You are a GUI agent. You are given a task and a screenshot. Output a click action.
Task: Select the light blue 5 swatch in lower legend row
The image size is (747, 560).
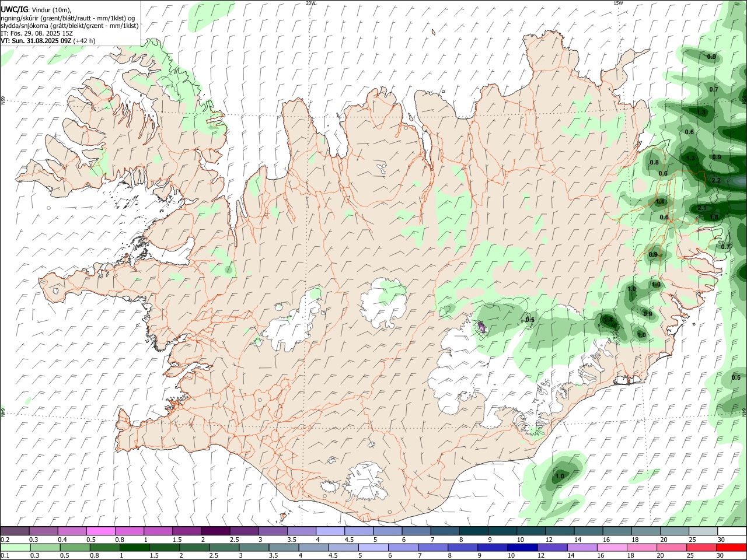[x=373, y=547]
